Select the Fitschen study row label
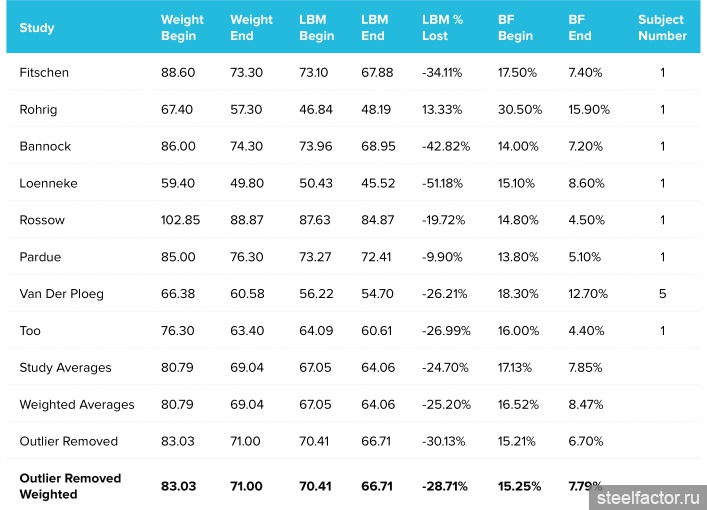Image resolution: width=707 pixels, height=510 pixels. (43, 72)
